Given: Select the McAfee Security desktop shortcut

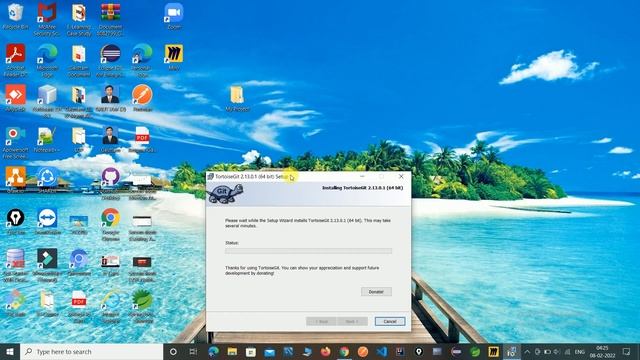Looking at the screenshot, I should pyautogui.click(x=47, y=19).
